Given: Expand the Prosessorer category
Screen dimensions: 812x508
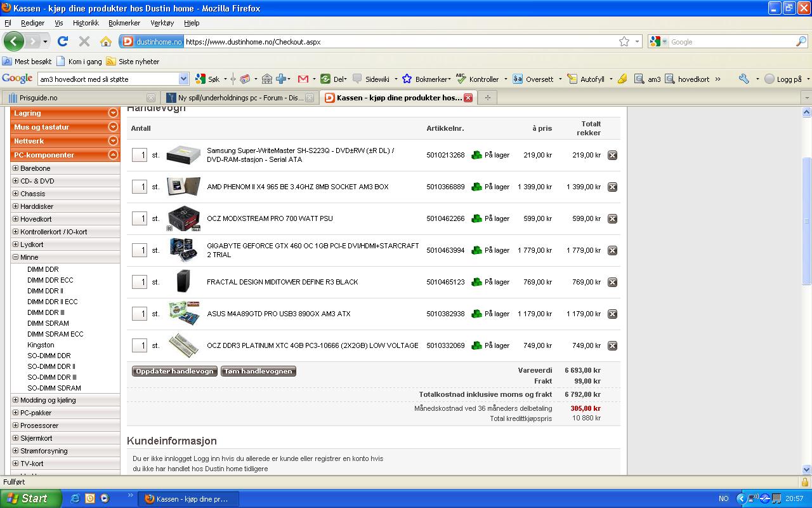Looking at the screenshot, I should [16, 425].
